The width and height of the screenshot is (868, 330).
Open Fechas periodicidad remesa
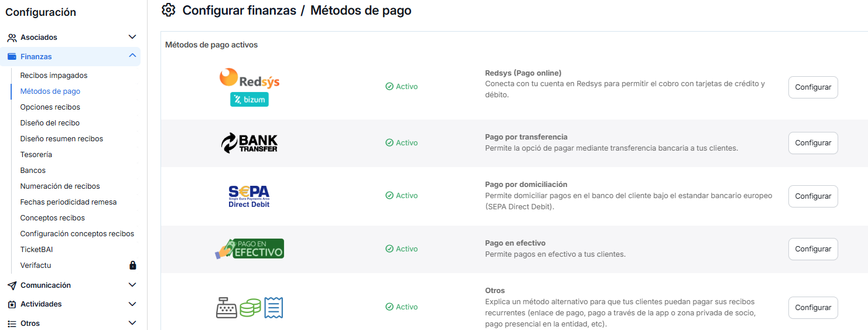pos(69,202)
